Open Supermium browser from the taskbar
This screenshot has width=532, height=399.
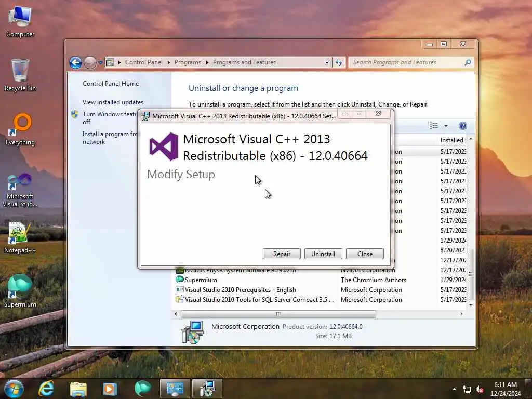142,389
